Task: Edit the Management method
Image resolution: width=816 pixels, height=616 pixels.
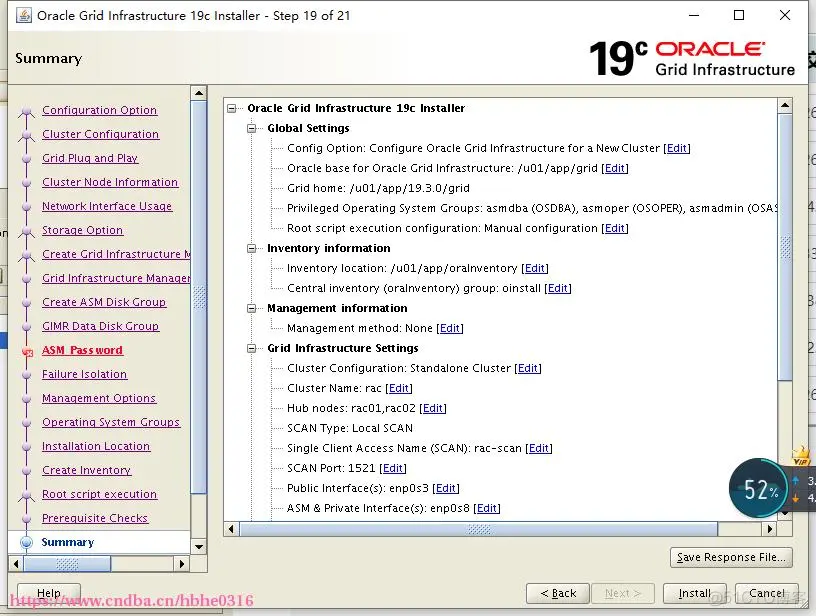Action: [x=450, y=328]
